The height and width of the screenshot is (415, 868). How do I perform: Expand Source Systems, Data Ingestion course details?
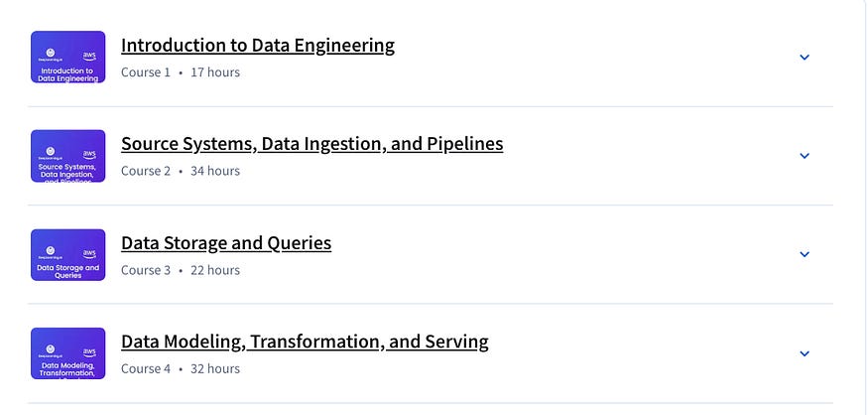pyautogui.click(x=805, y=156)
